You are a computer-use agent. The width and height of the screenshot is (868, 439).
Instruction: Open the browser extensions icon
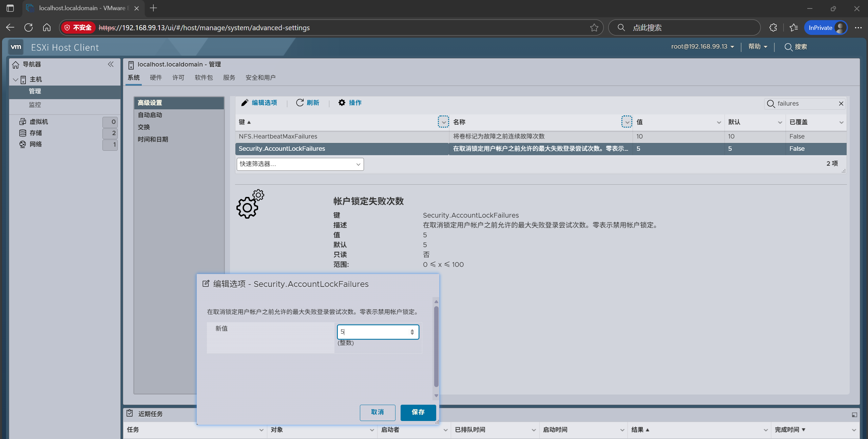tap(773, 28)
